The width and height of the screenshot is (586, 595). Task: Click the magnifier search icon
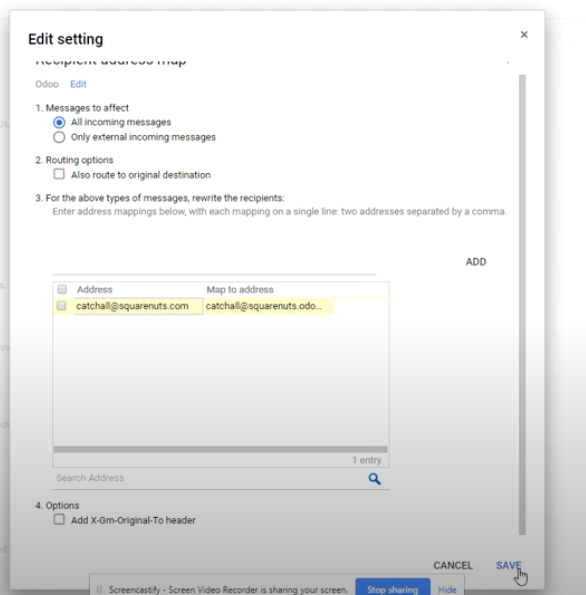[x=374, y=479]
